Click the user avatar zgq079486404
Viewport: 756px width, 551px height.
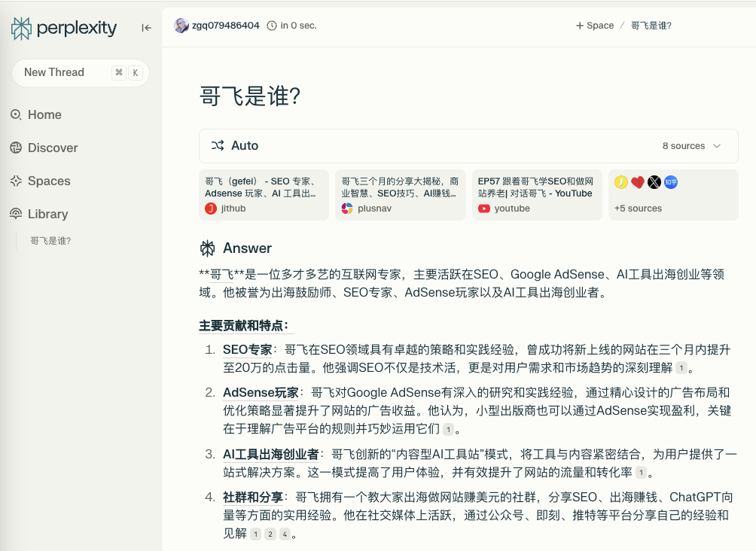[x=181, y=26]
